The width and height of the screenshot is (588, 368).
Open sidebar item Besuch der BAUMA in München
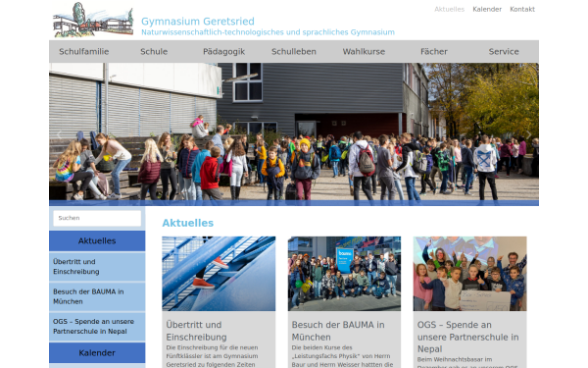[x=97, y=296]
